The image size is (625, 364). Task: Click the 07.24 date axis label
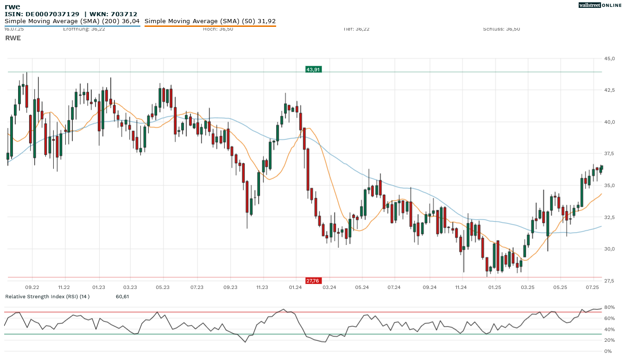[x=394, y=288]
